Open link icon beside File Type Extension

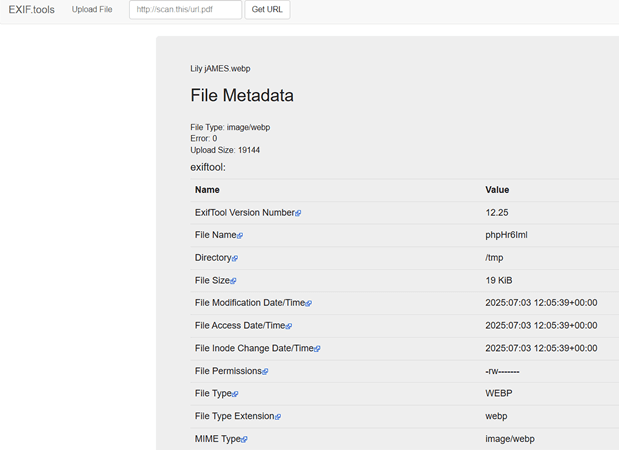[278, 417]
